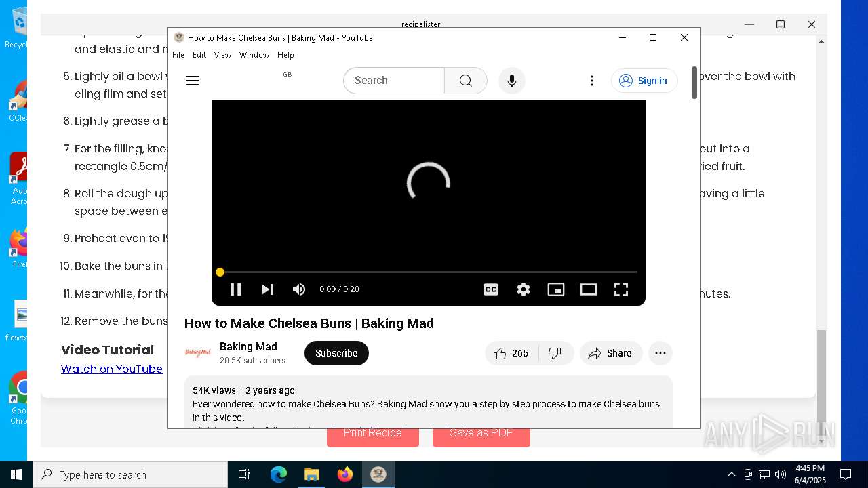Open the File menu in YouTube window
This screenshot has width=868, height=488.
click(178, 55)
